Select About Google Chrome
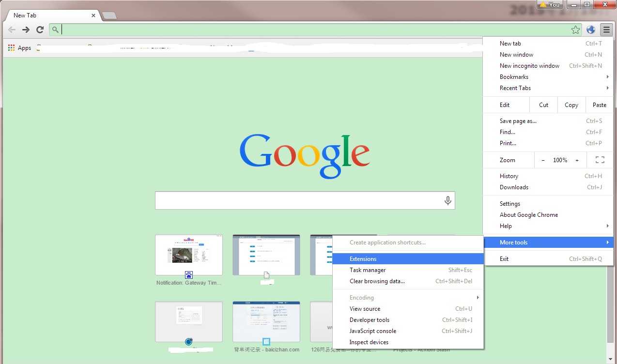The width and height of the screenshot is (617, 364). 548,215
